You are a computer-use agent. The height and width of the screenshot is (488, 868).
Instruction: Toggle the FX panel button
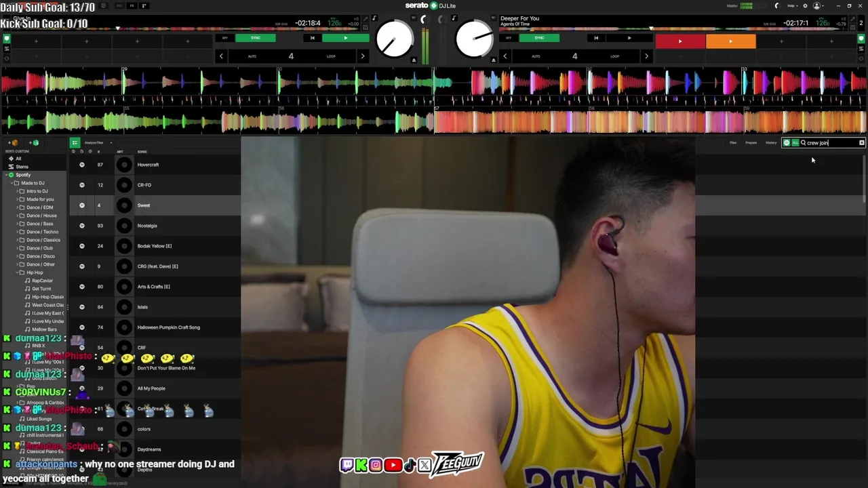click(132, 5)
